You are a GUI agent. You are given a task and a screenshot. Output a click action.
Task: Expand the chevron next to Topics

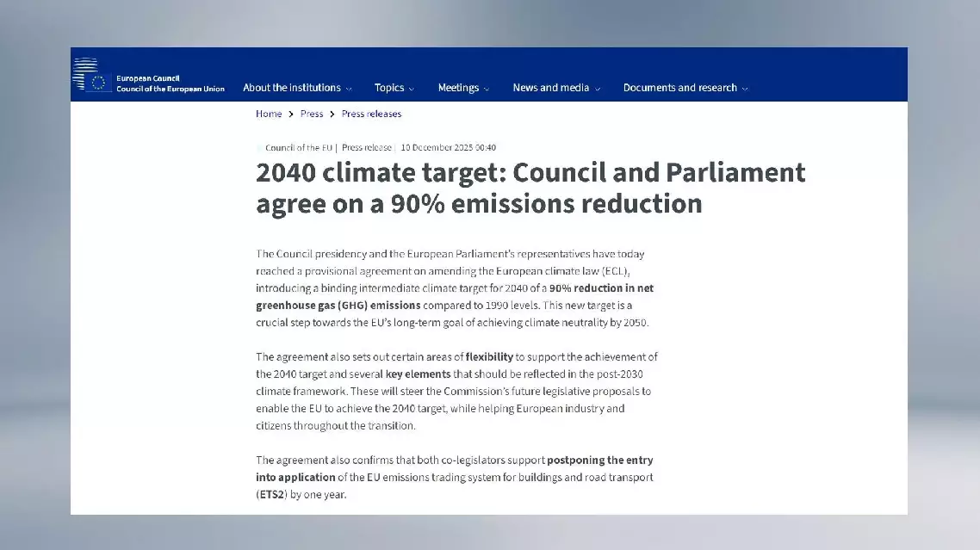click(412, 89)
